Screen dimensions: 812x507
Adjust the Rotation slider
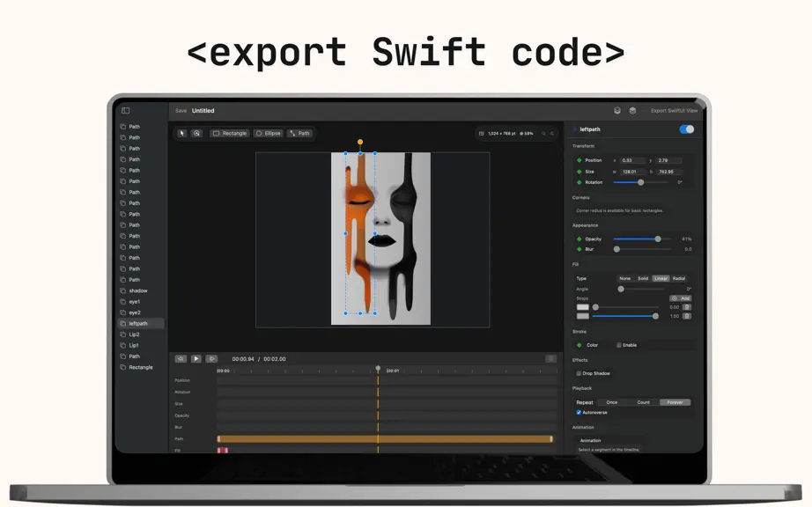[642, 182]
